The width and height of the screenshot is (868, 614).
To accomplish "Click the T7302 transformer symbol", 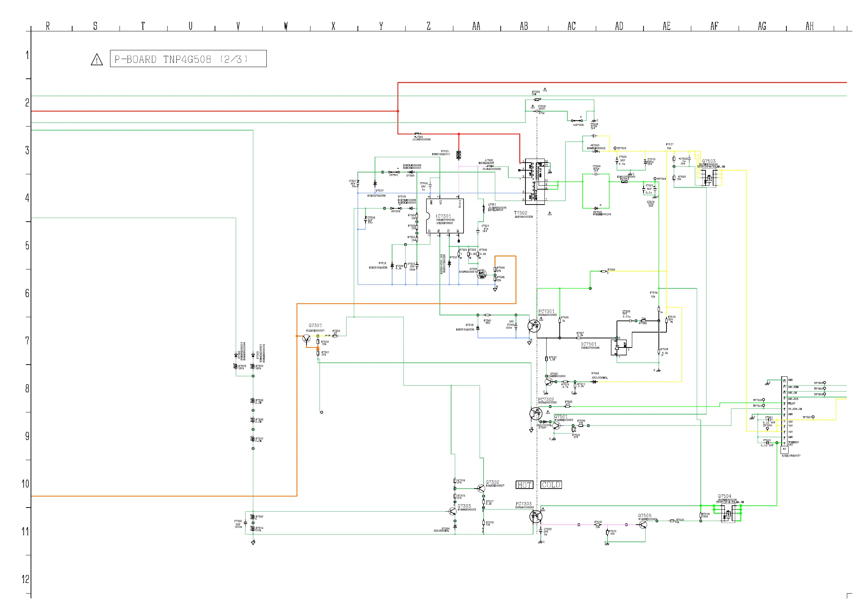I will tap(535, 181).
